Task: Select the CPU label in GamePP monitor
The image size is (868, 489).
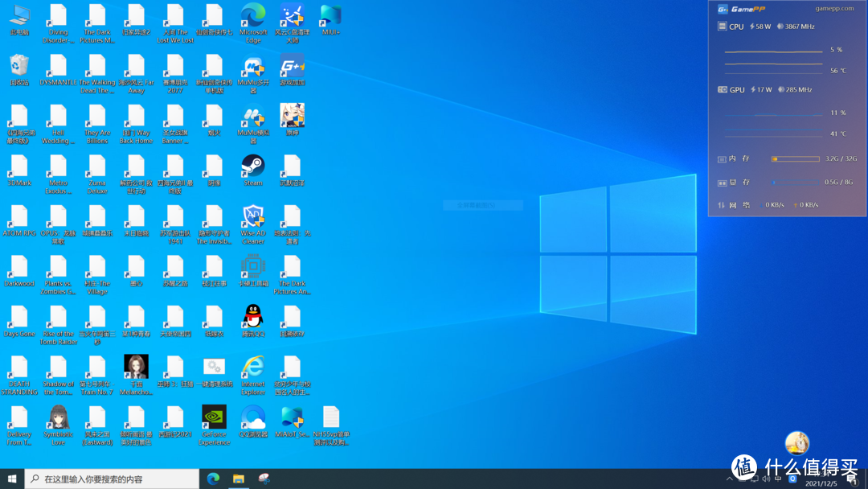Action: [736, 27]
